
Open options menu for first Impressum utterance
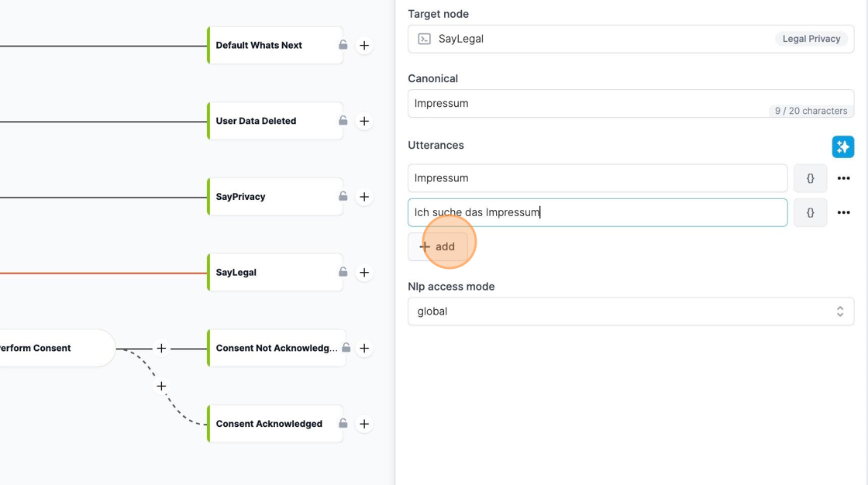[843, 178]
